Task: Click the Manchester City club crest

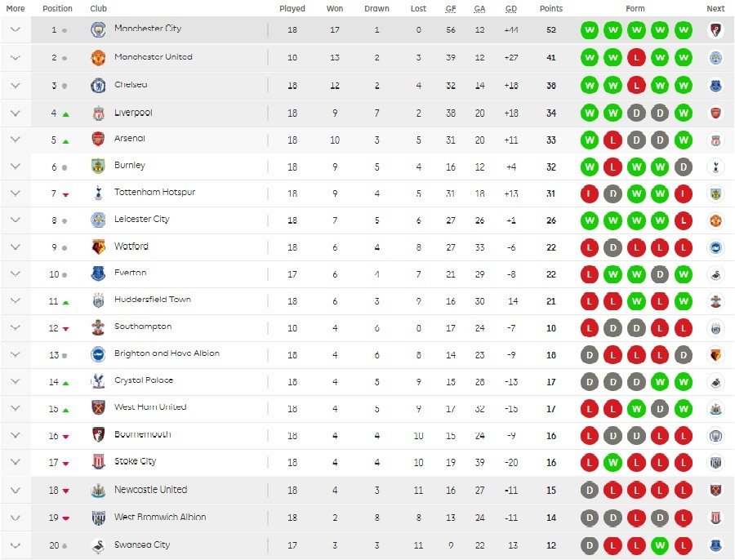Action: click(x=98, y=29)
